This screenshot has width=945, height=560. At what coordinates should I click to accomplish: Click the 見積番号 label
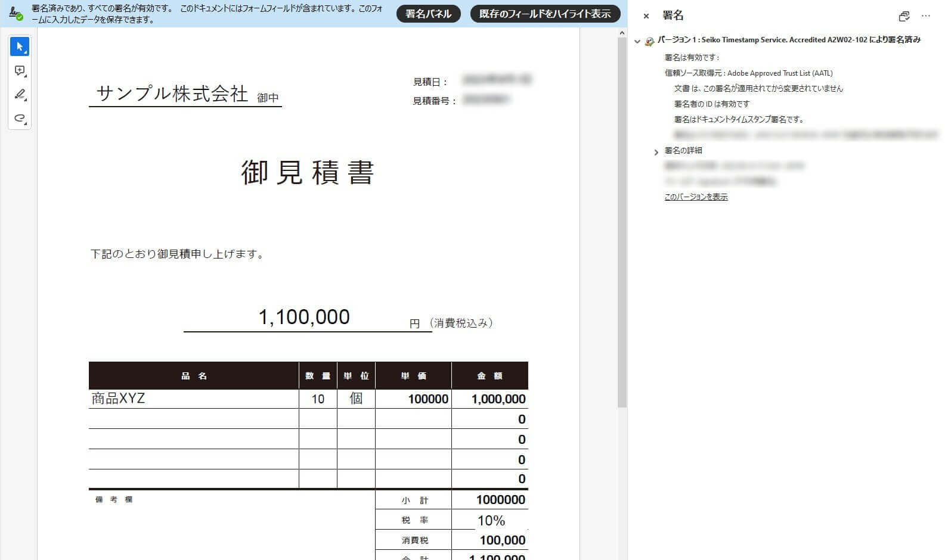pos(435,101)
